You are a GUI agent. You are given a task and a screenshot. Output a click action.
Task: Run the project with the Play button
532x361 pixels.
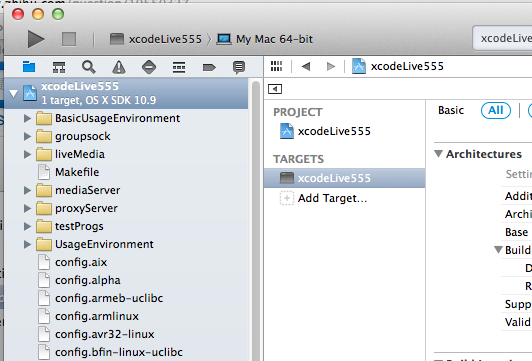tap(36, 39)
